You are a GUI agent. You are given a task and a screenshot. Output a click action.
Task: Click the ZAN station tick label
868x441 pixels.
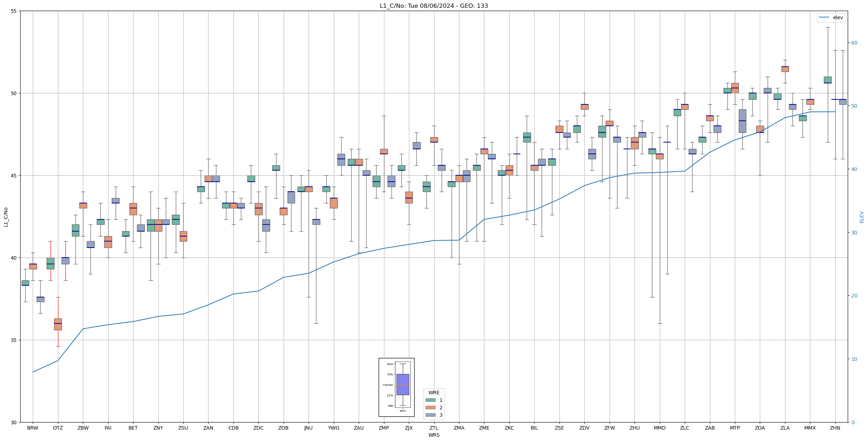pyautogui.click(x=208, y=428)
